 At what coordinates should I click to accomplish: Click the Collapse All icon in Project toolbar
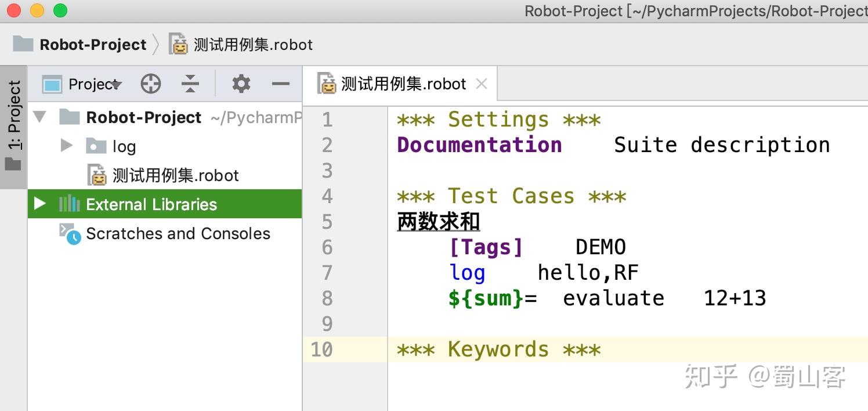189,84
